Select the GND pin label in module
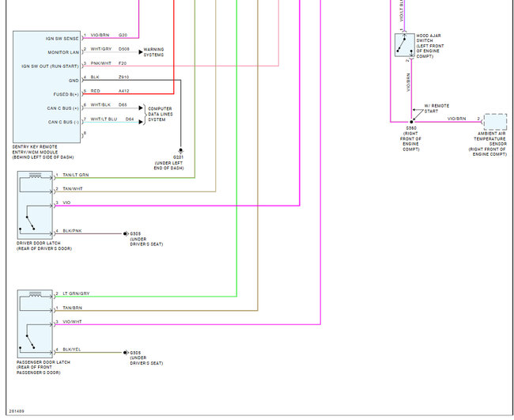This screenshot has height=420, width=514. [x=74, y=81]
